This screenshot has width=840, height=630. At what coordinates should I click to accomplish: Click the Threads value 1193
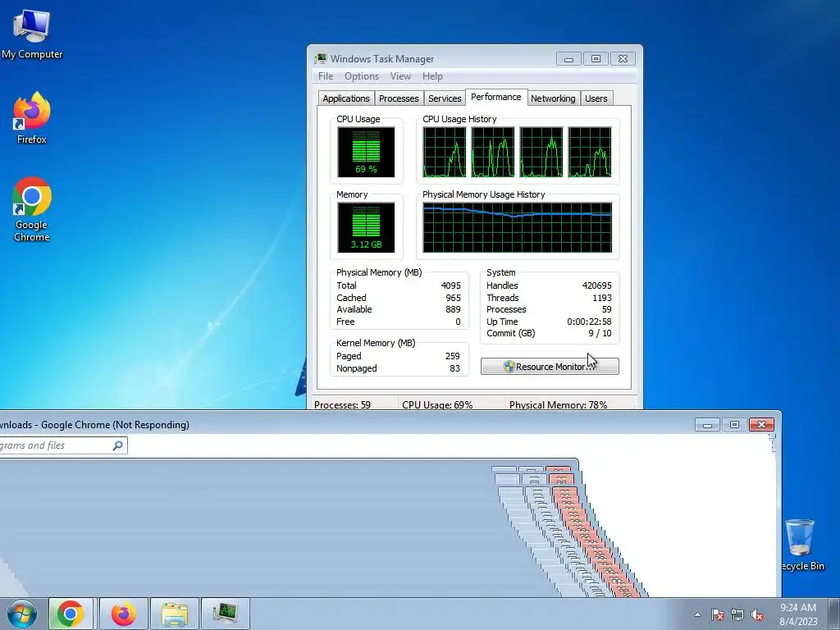point(602,298)
